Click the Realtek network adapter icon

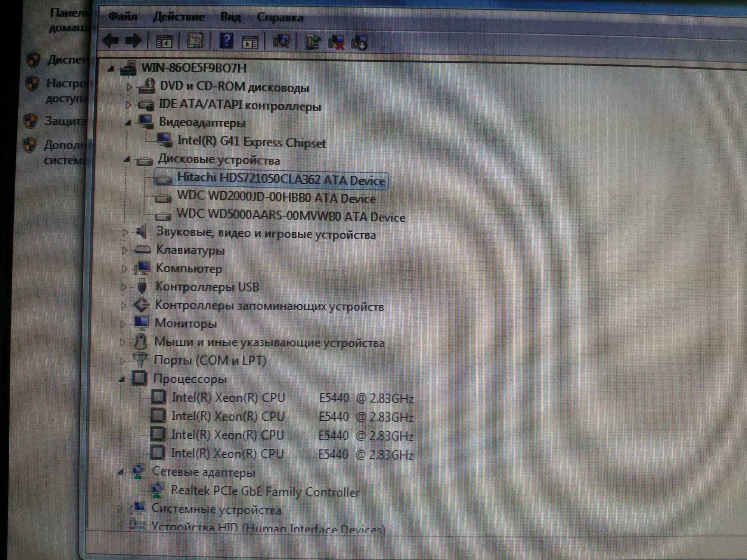coord(158,490)
